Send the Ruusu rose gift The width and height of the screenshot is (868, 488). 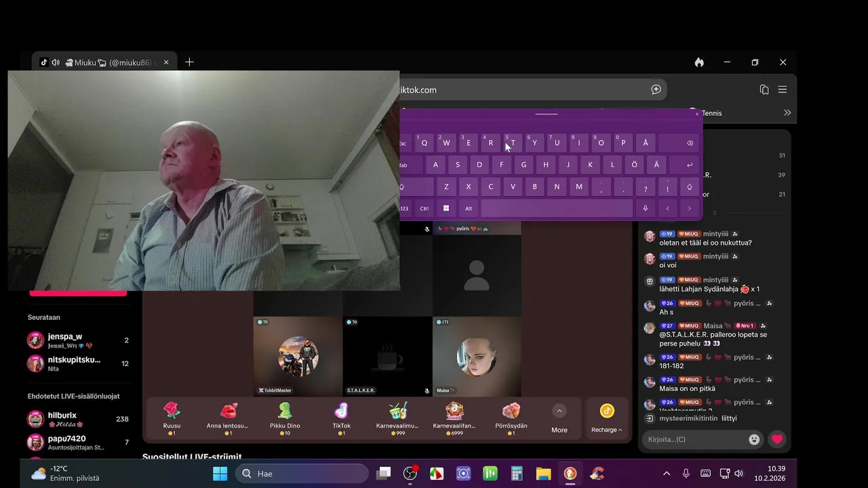[172, 418]
